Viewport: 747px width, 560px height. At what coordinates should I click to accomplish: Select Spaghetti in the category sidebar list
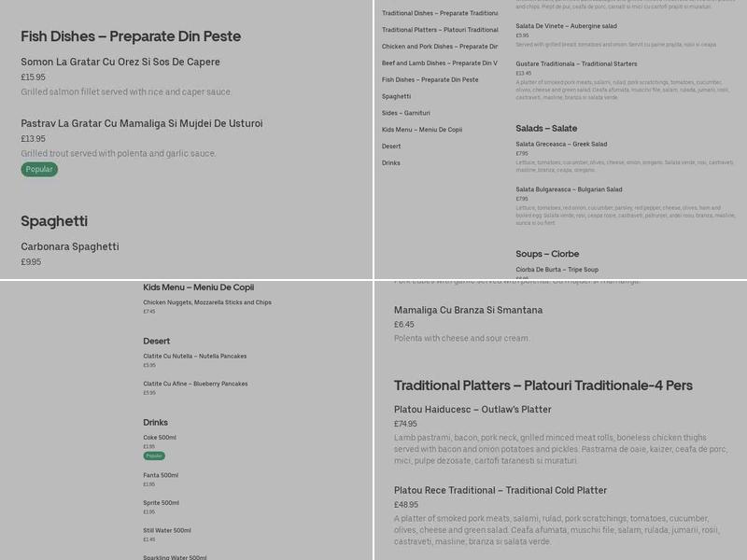point(396,96)
